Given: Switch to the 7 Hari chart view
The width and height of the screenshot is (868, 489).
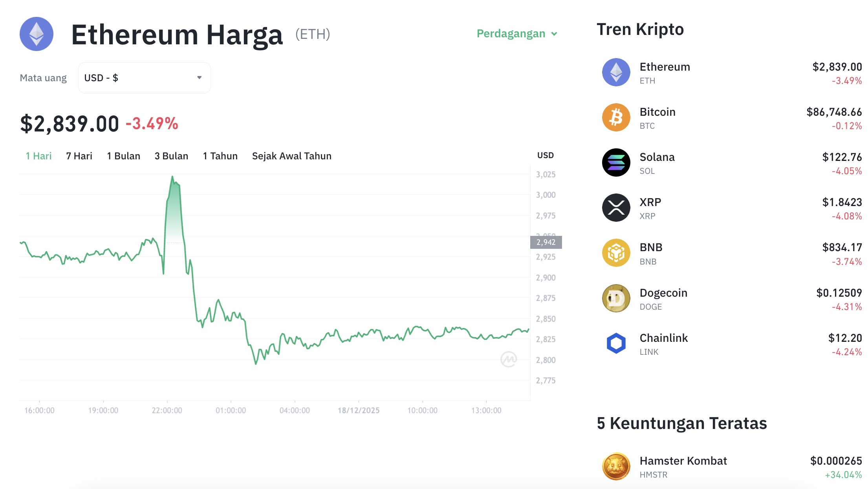Looking at the screenshot, I should pyautogui.click(x=79, y=156).
